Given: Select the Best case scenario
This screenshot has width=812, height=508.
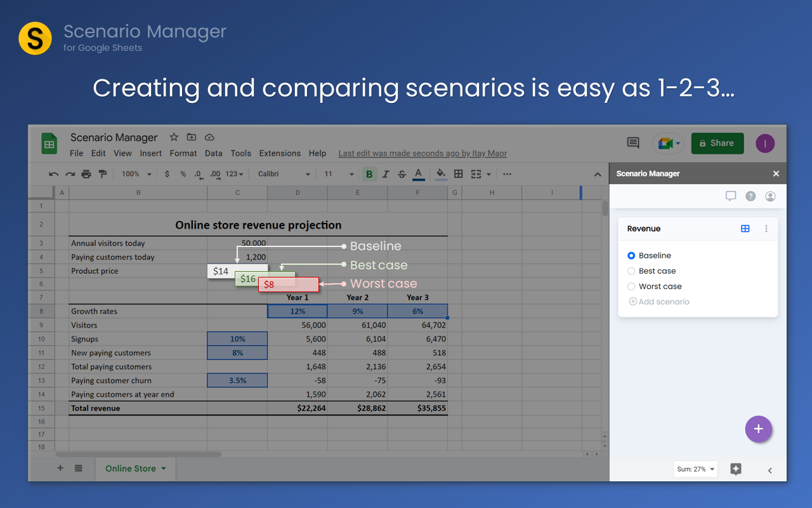Looking at the screenshot, I should click(x=631, y=271).
